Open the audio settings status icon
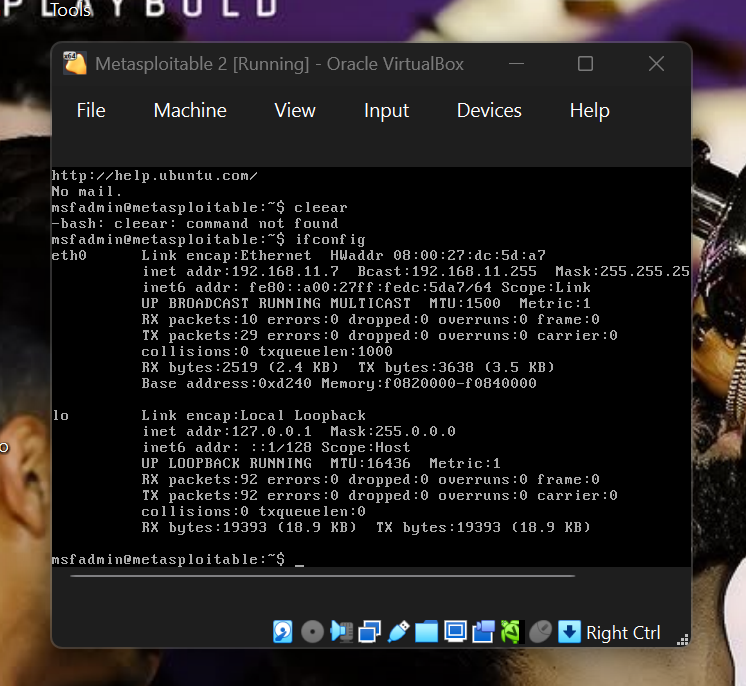 tap(341, 632)
